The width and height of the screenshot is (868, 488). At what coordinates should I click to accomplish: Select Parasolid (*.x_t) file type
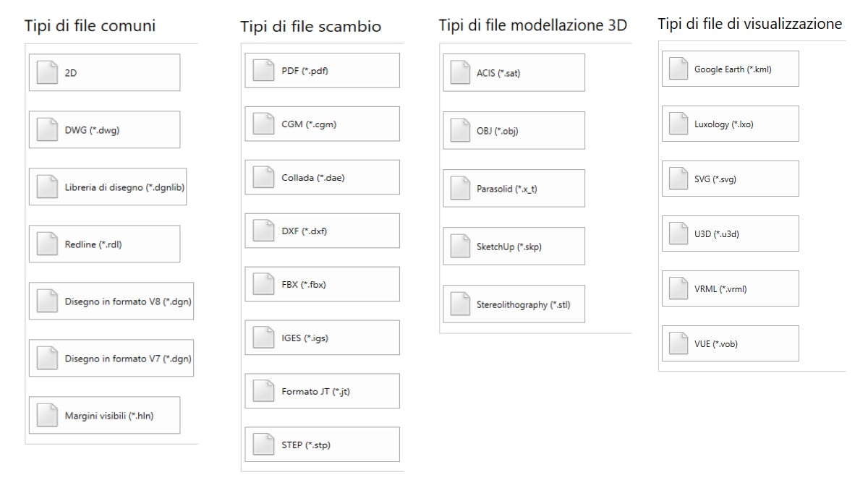click(x=514, y=189)
